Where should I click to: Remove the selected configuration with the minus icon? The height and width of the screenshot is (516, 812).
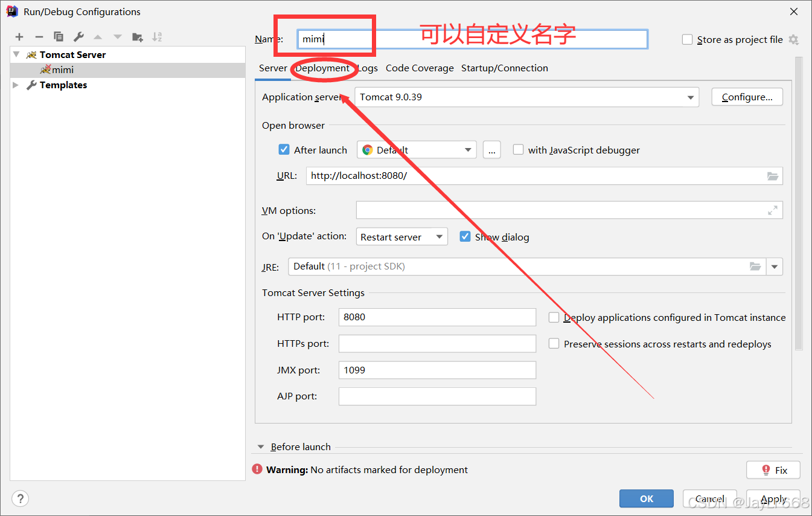39,37
